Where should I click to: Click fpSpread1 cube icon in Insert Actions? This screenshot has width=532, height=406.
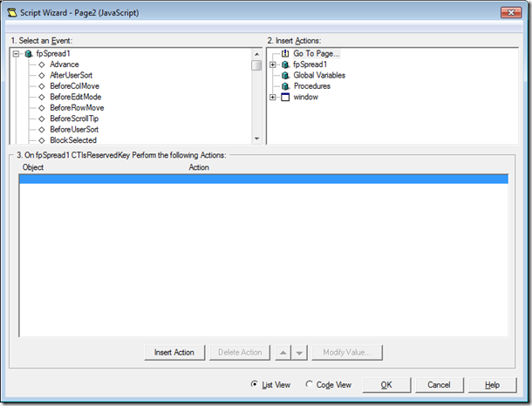285,64
